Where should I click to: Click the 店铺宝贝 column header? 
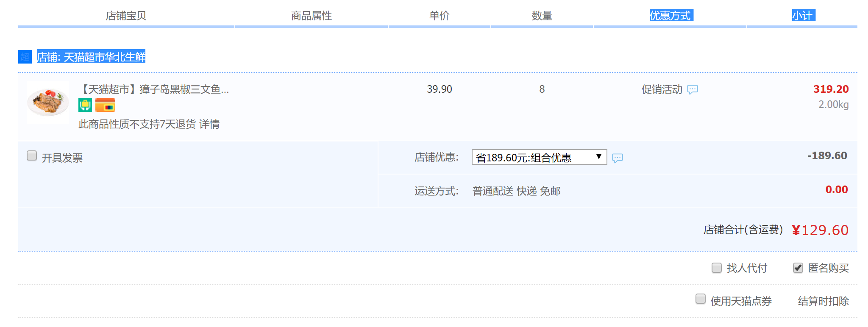pyautogui.click(x=126, y=16)
